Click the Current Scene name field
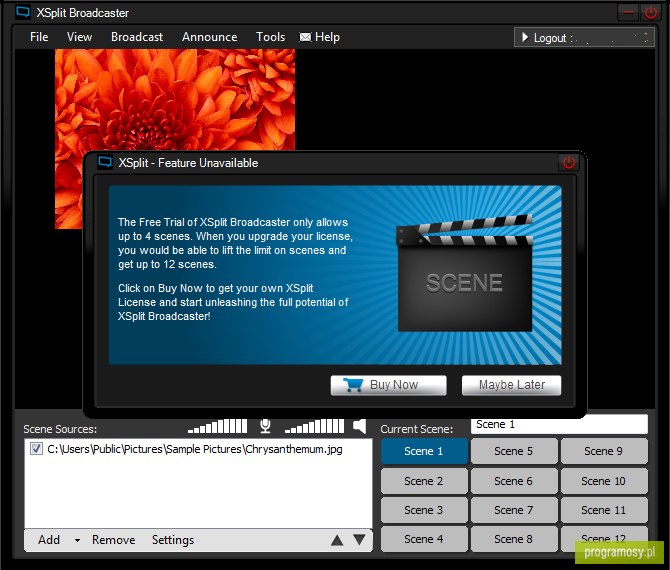Viewport: 670px width, 570px height. coord(559,425)
